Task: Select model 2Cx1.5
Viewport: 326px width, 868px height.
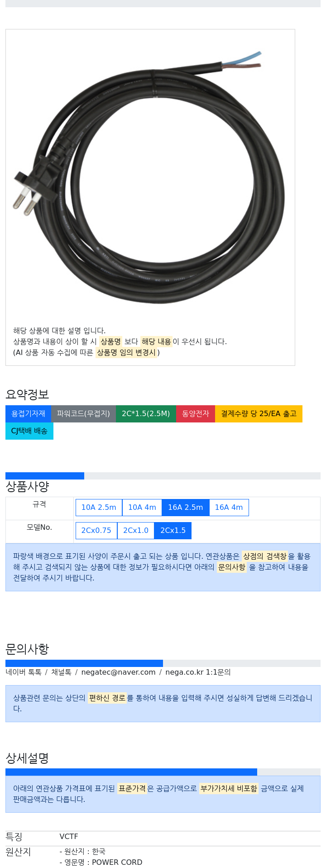Action: click(173, 531)
